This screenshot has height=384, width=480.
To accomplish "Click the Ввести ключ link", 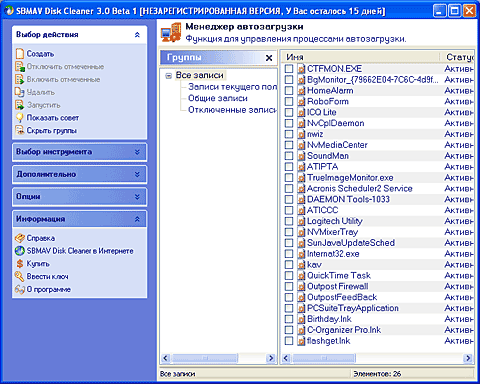I will coord(47,276).
